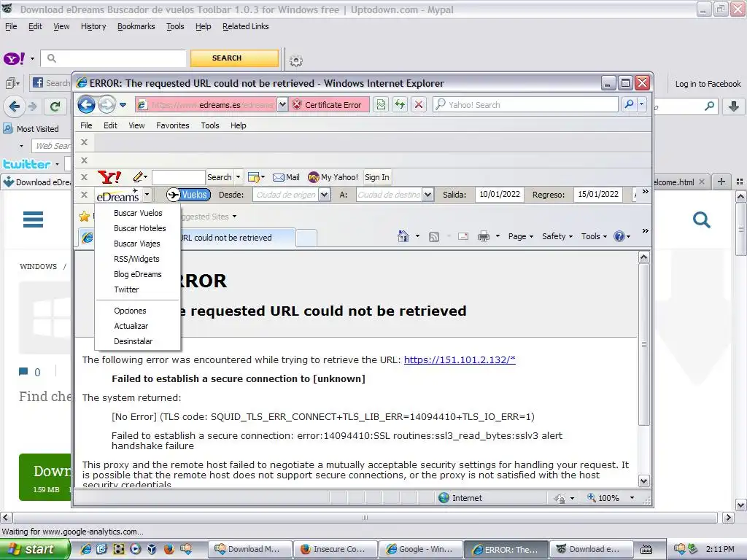Click the IE Print icon
The height and width of the screenshot is (560, 747).
pos(484,236)
